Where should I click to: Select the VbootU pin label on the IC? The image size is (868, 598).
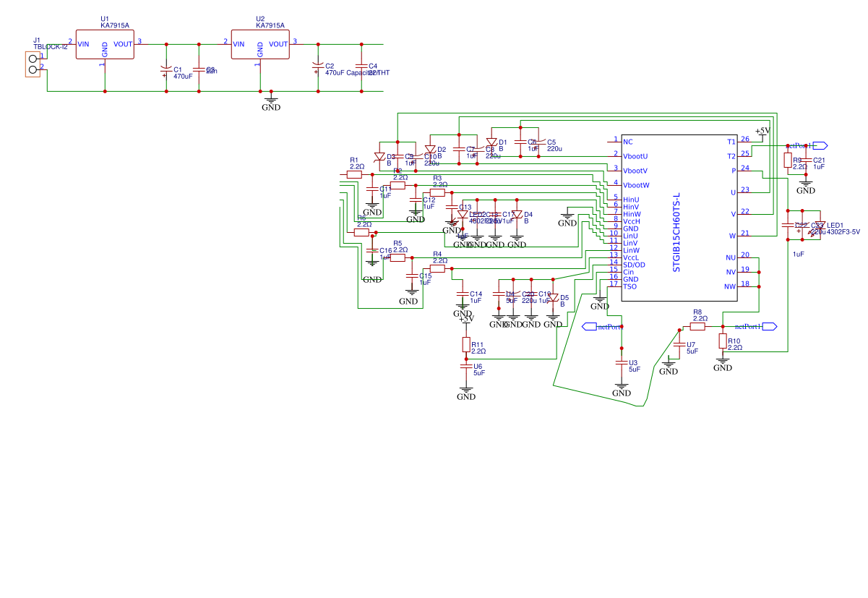tap(636, 155)
